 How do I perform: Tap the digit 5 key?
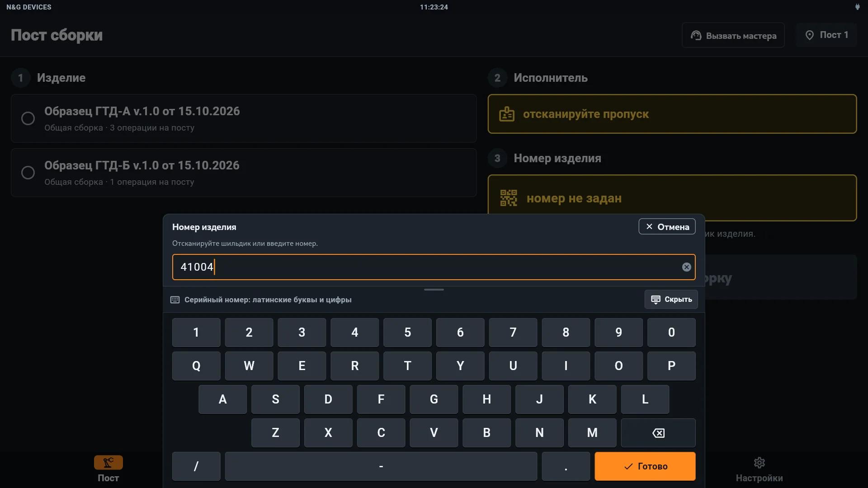coord(407,333)
